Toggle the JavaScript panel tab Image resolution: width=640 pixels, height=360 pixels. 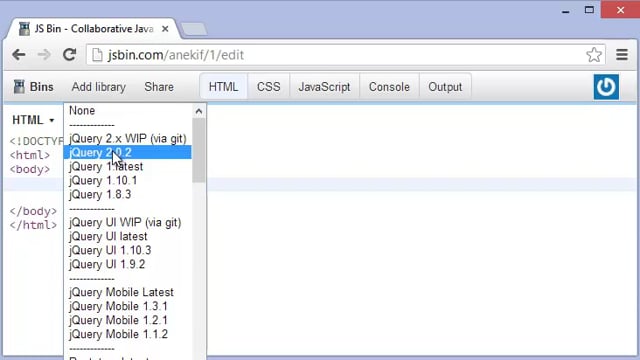point(324,87)
